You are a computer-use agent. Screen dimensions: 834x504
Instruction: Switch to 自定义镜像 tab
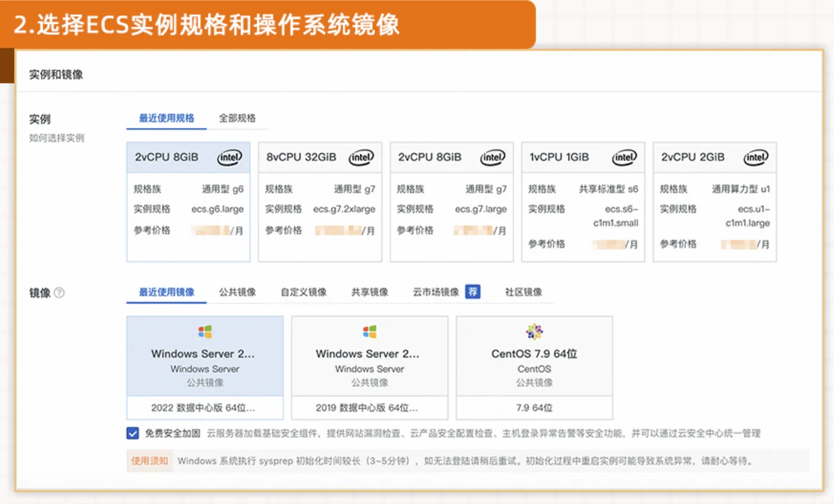[x=304, y=292]
